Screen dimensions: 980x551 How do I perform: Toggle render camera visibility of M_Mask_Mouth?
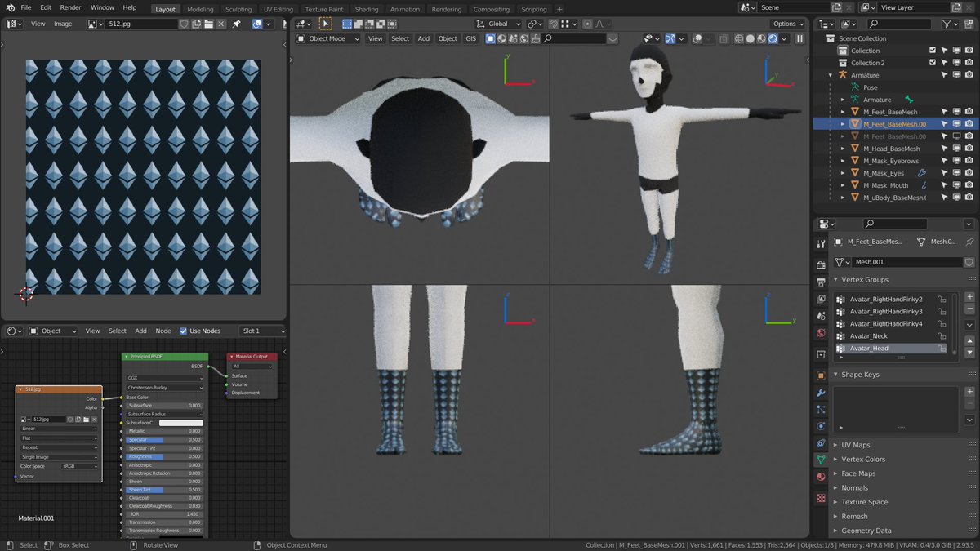[x=969, y=185]
